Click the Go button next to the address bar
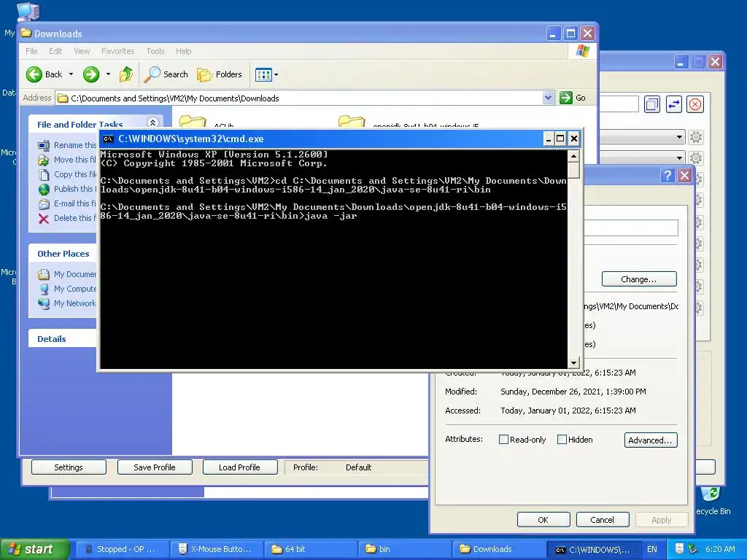Image resolution: width=747 pixels, height=560 pixels. click(x=572, y=98)
